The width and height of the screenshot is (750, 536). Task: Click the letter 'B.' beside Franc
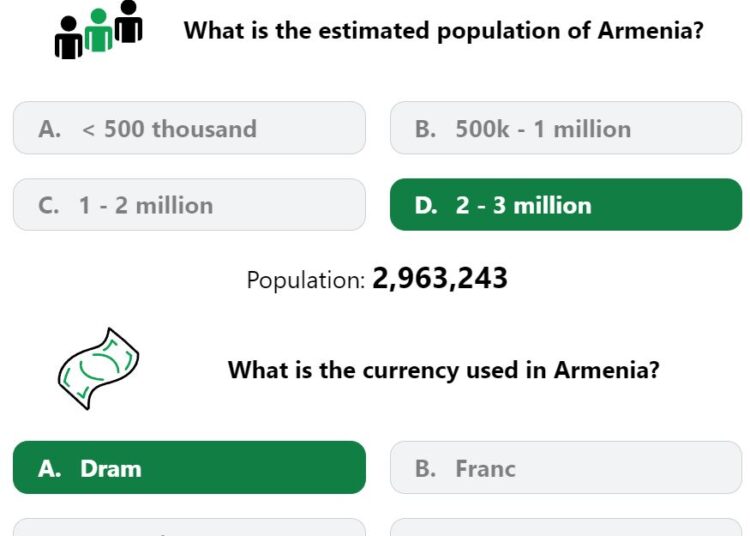click(x=426, y=468)
